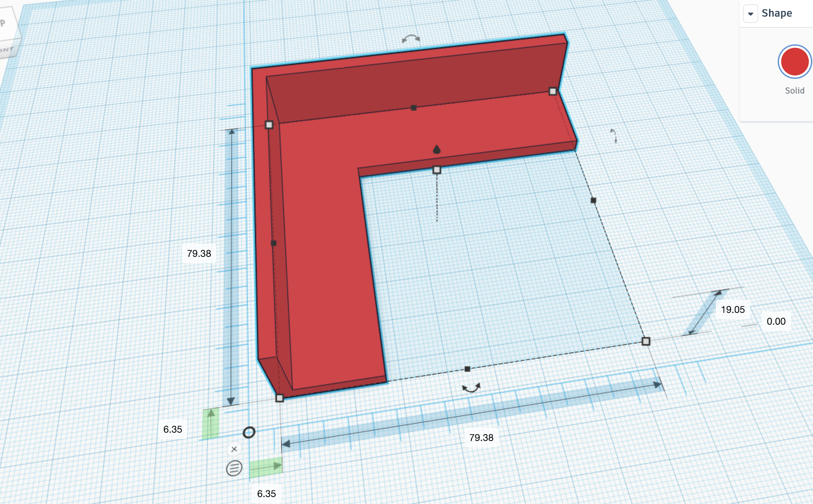This screenshot has width=813, height=504.
Task: Click the white height handle under the cone
Action: coord(437,170)
